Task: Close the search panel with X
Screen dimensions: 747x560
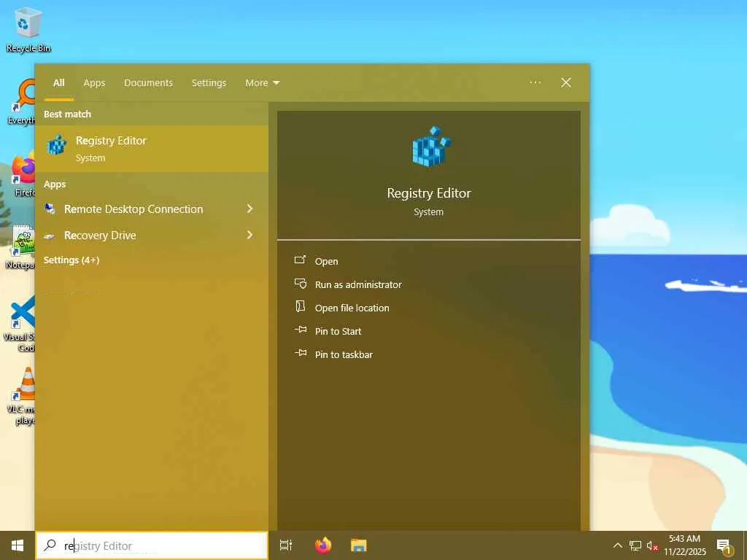Action: pyautogui.click(x=566, y=82)
